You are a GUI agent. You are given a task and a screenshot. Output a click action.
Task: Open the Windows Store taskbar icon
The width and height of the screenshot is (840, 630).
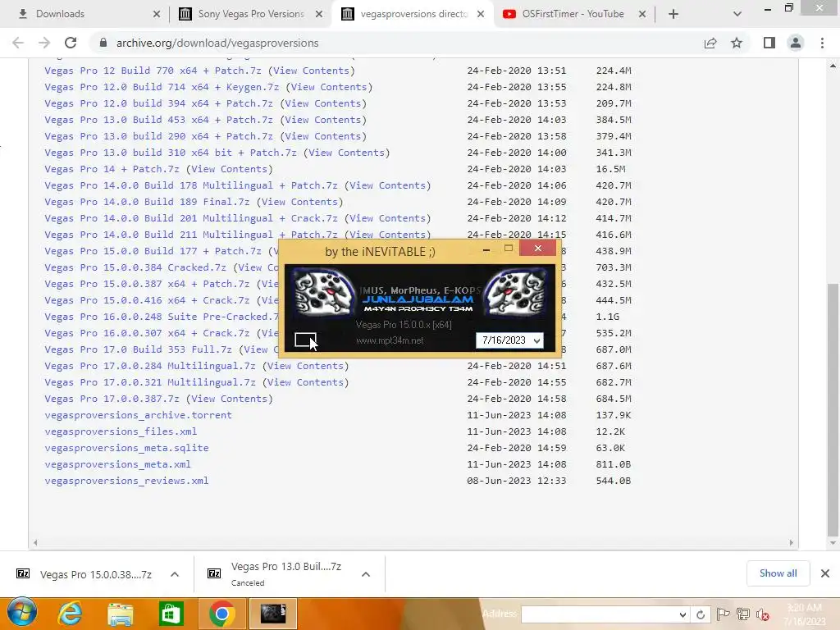[x=171, y=614]
